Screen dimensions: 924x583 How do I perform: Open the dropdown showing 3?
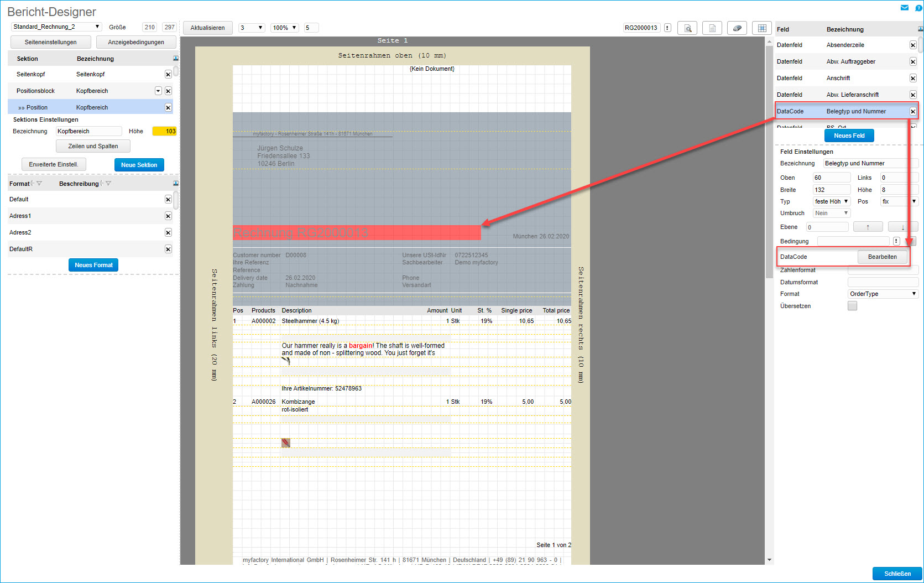click(x=252, y=28)
